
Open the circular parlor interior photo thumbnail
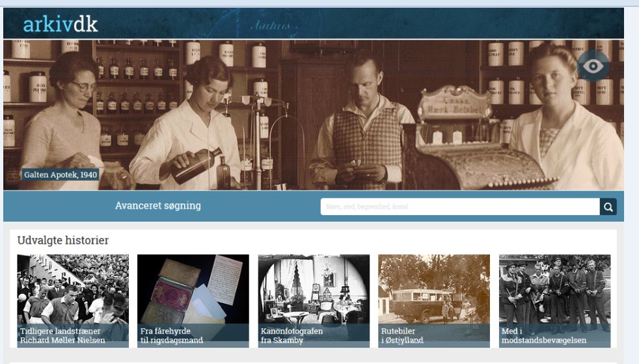[x=314, y=289]
